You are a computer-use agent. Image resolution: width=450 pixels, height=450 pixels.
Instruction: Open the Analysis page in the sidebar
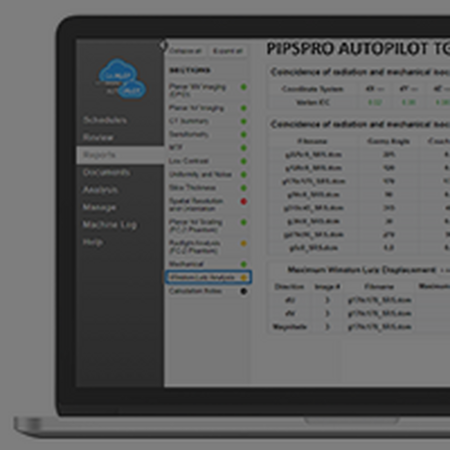click(x=100, y=190)
